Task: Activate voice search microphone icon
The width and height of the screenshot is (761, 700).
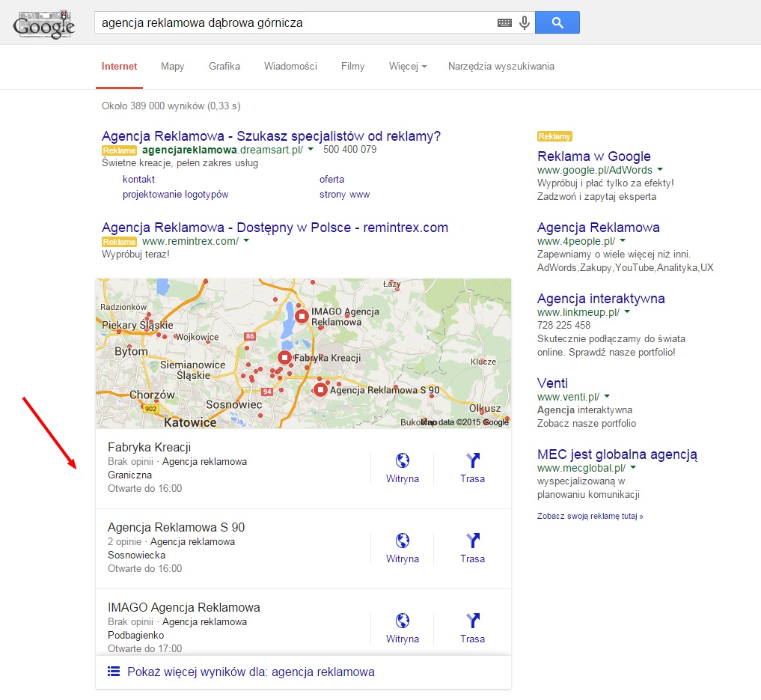Action: (x=524, y=22)
